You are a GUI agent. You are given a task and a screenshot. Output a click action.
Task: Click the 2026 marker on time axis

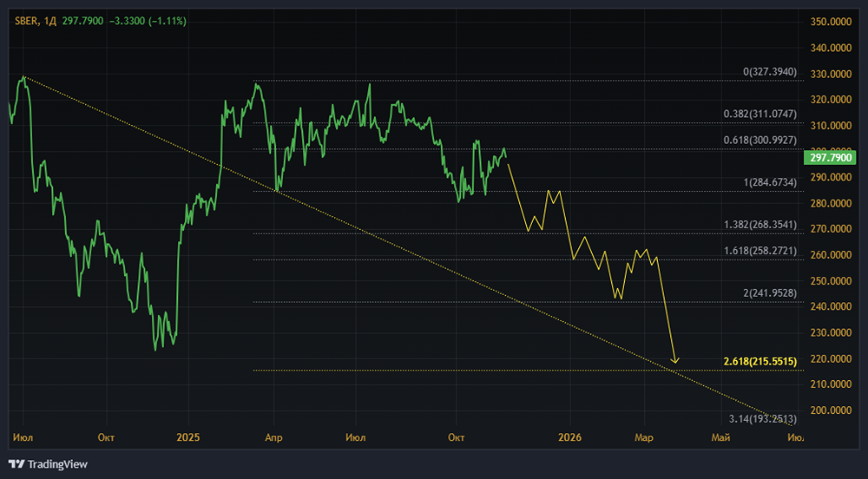569,438
